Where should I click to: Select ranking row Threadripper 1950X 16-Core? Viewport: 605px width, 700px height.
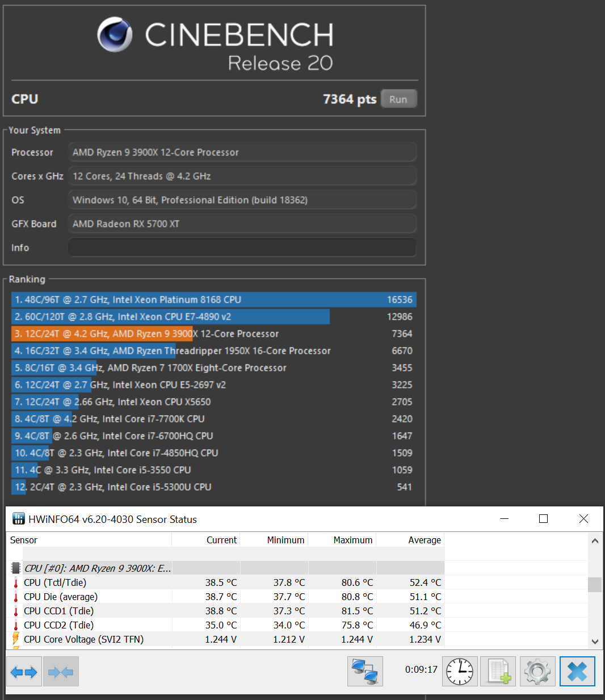214,351
